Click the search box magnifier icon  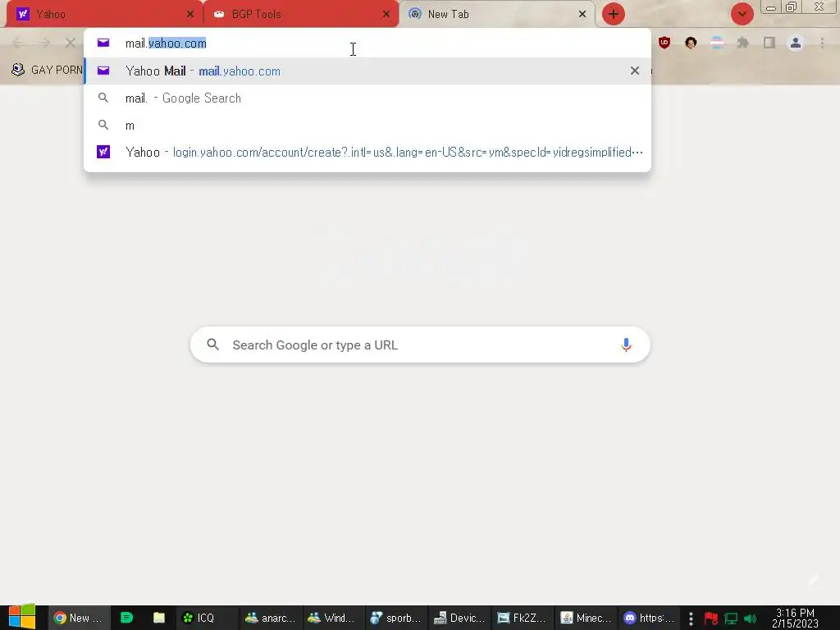(x=212, y=345)
